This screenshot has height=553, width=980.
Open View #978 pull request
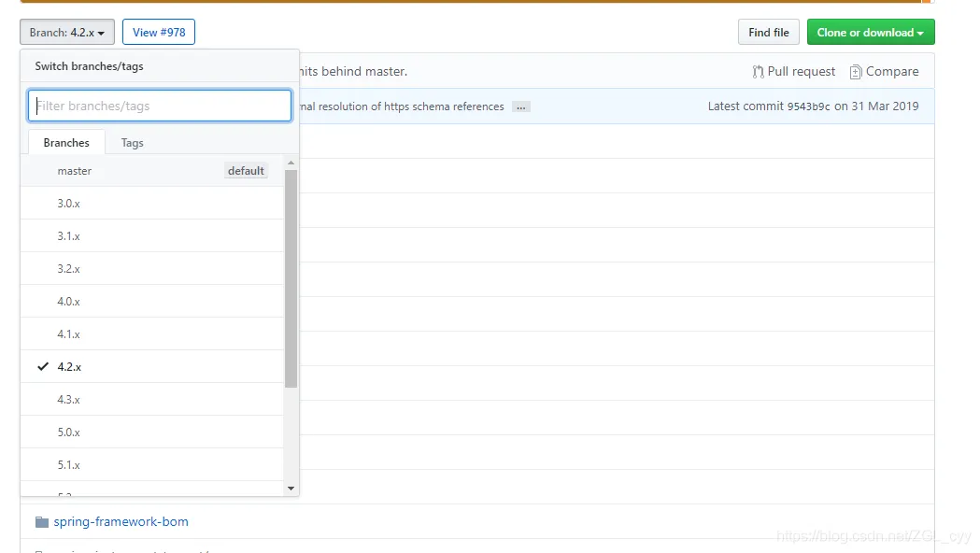click(159, 33)
